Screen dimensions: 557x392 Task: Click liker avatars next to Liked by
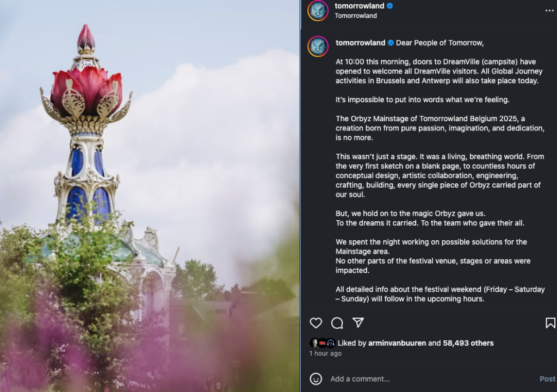click(323, 343)
